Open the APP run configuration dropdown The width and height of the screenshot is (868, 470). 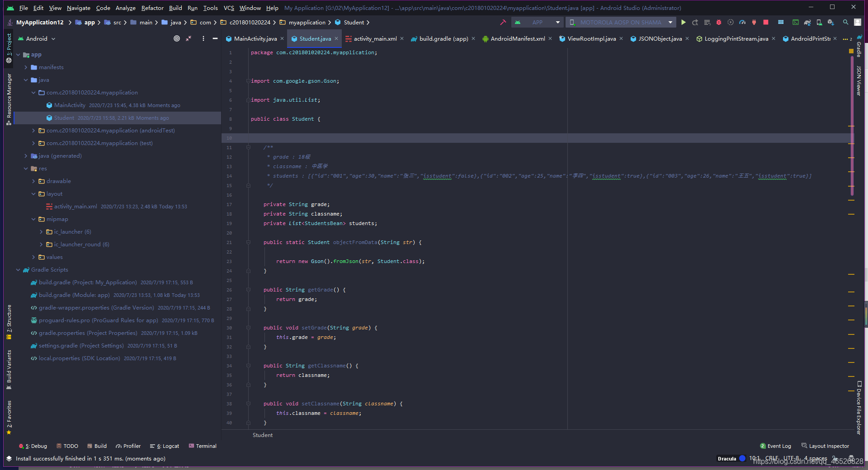point(537,22)
